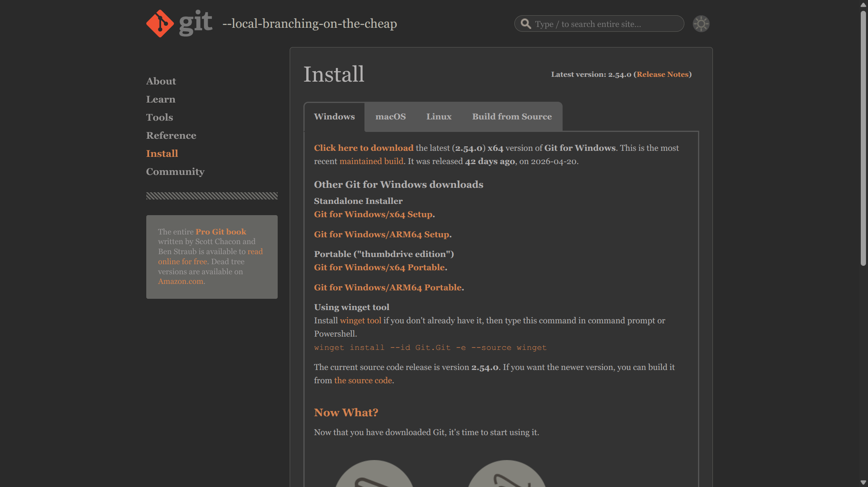Select Install in the sidebar navigation
Viewport: 868px width, 487px height.
(162, 154)
